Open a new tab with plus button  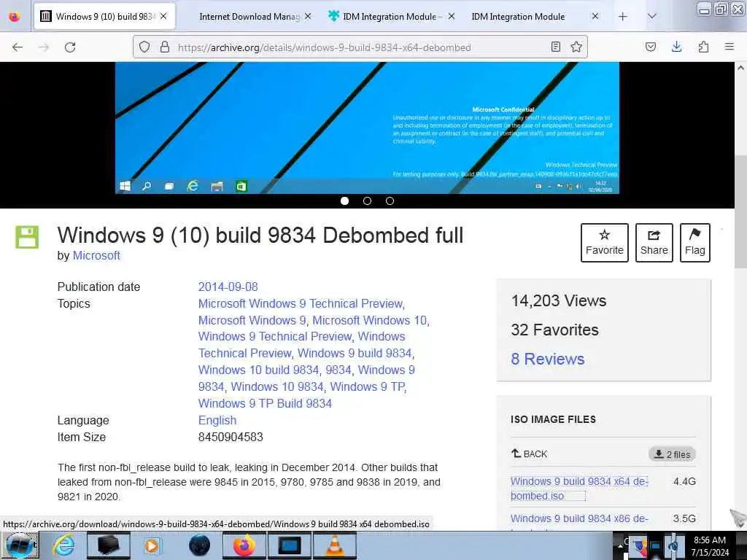point(623,17)
